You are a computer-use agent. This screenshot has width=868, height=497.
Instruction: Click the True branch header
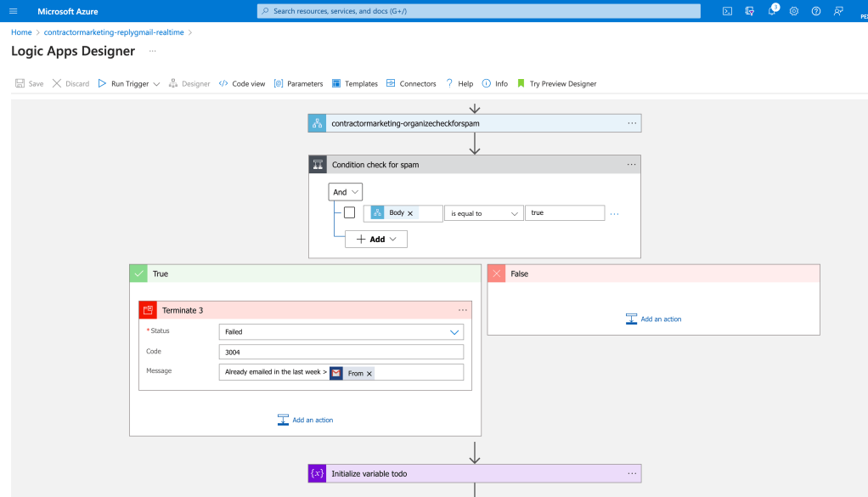tap(305, 274)
